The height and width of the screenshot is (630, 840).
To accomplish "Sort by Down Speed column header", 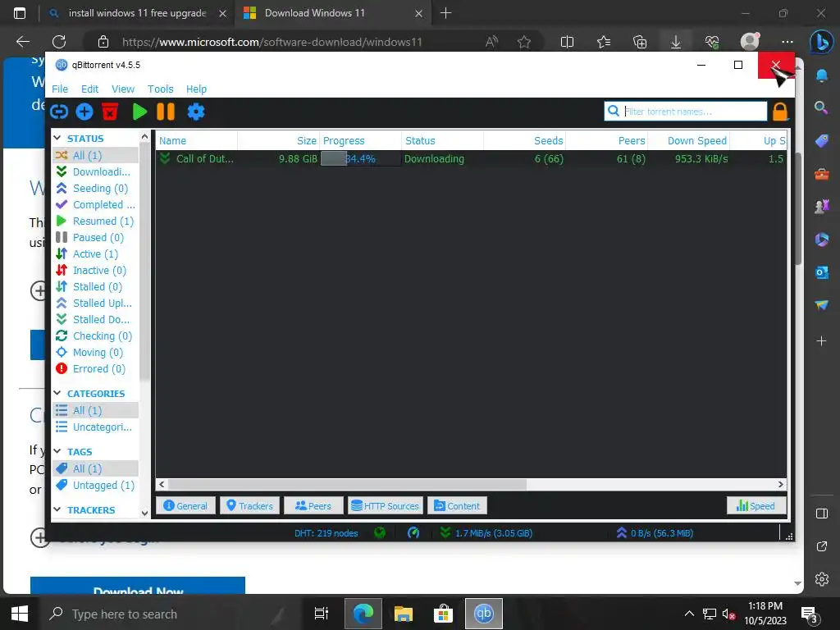I will click(x=688, y=141).
